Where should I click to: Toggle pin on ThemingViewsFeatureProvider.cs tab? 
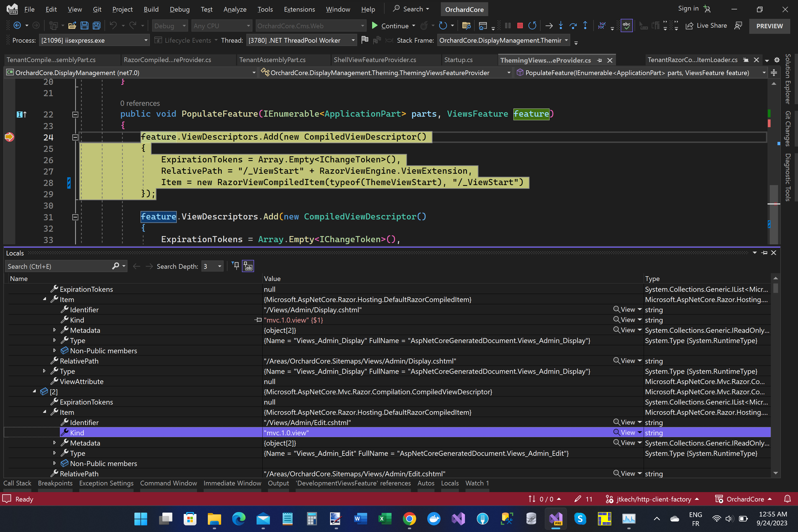600,60
